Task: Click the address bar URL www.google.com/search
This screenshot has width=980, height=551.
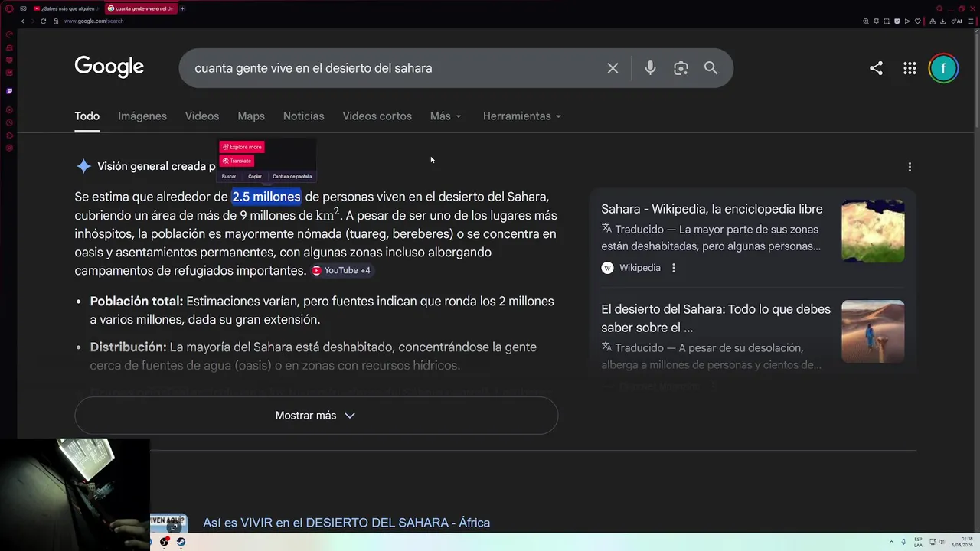Action: coord(93,21)
